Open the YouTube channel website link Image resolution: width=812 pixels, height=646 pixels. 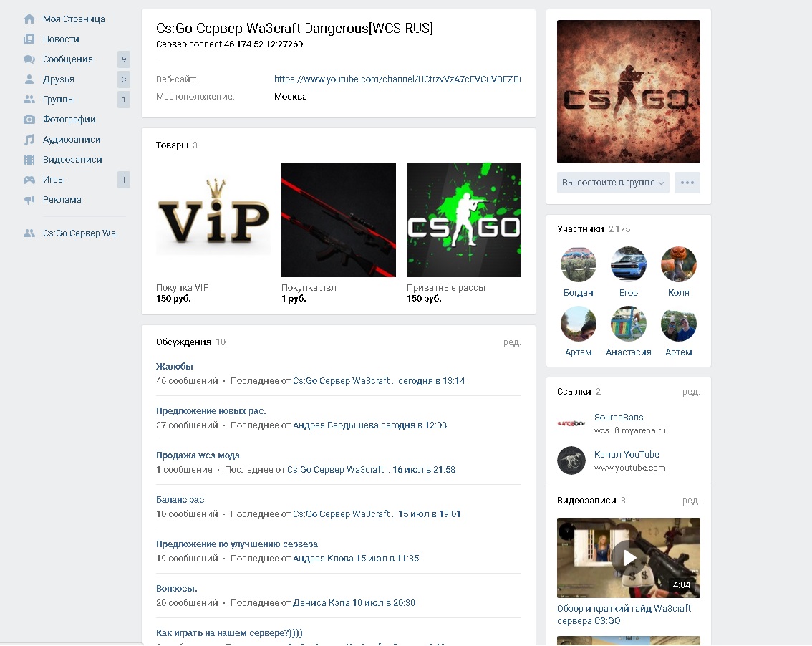coord(397,79)
